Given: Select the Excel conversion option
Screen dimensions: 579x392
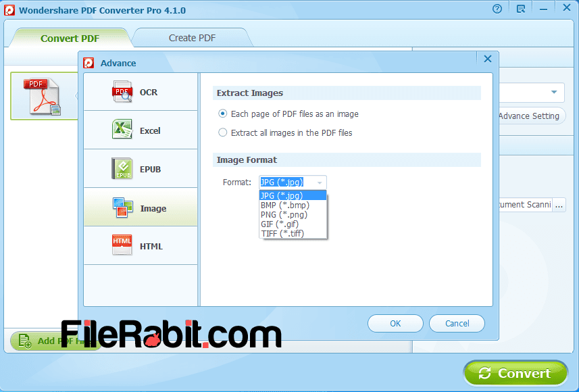Looking at the screenshot, I should click(x=140, y=130).
